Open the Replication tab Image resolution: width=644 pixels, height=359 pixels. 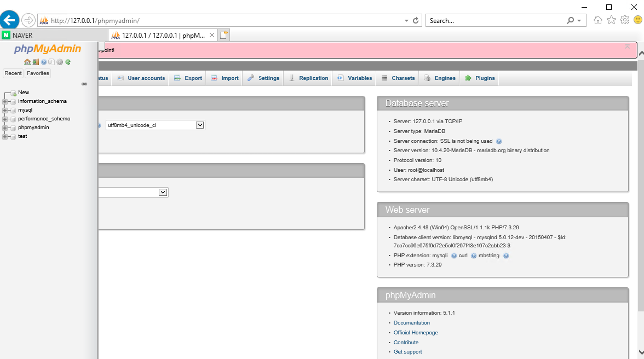click(308, 78)
